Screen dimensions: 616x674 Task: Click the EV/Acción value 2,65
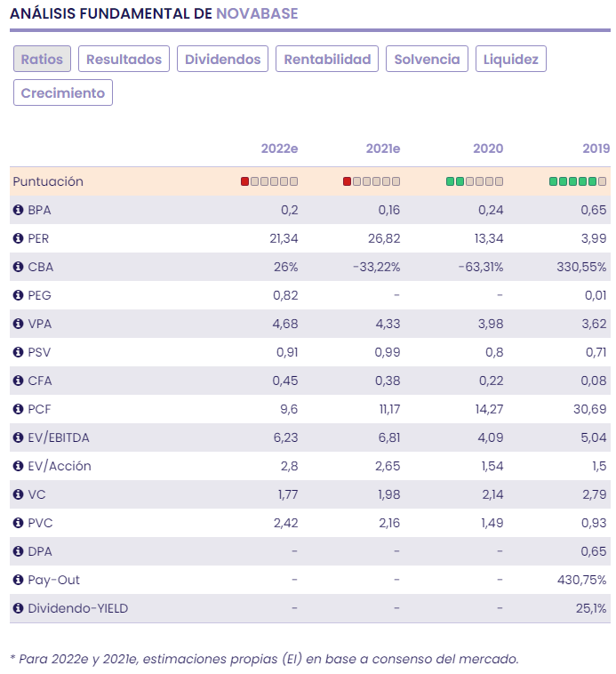388,466
